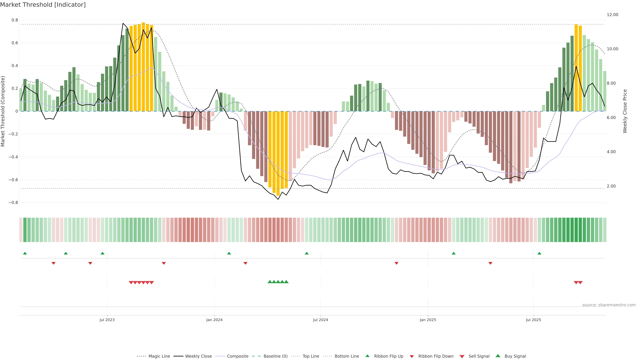
Task: Toggle Bottom Line legend entry
Action: 346,356
